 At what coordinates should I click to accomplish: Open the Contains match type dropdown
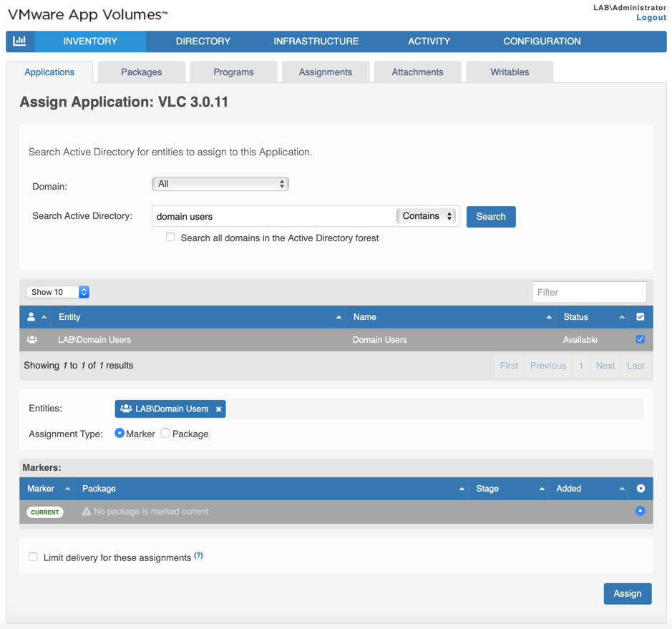tap(427, 216)
